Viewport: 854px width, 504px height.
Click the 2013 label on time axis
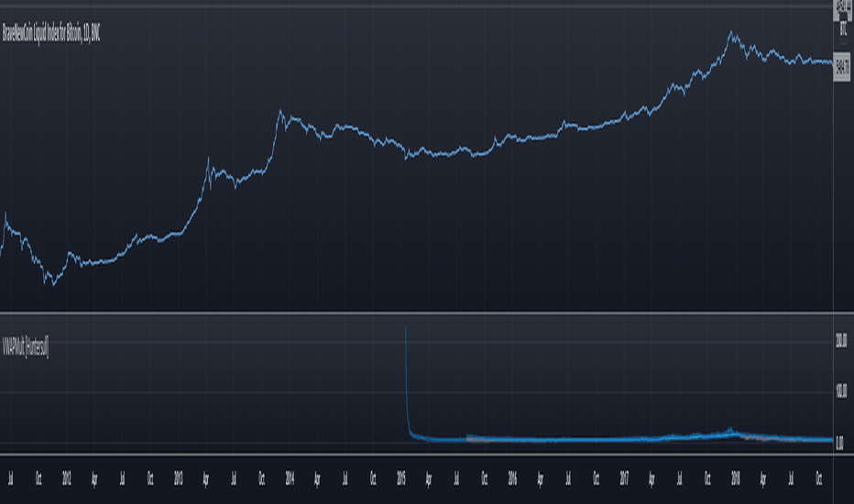click(x=178, y=478)
